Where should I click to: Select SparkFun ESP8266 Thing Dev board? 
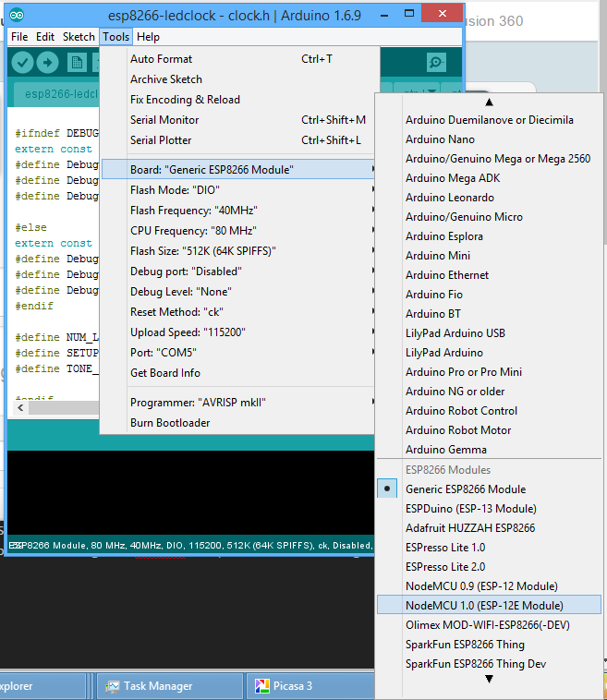point(489,664)
